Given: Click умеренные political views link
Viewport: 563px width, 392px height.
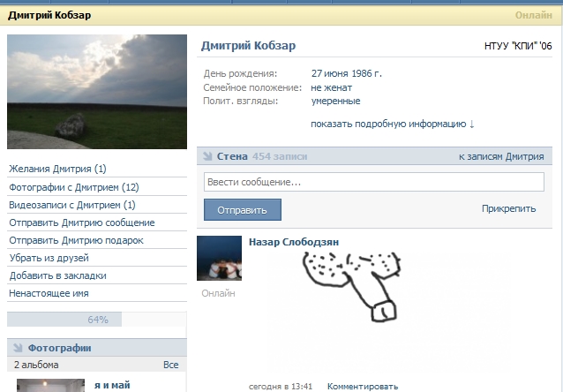Looking at the screenshot, I should pos(335,101).
